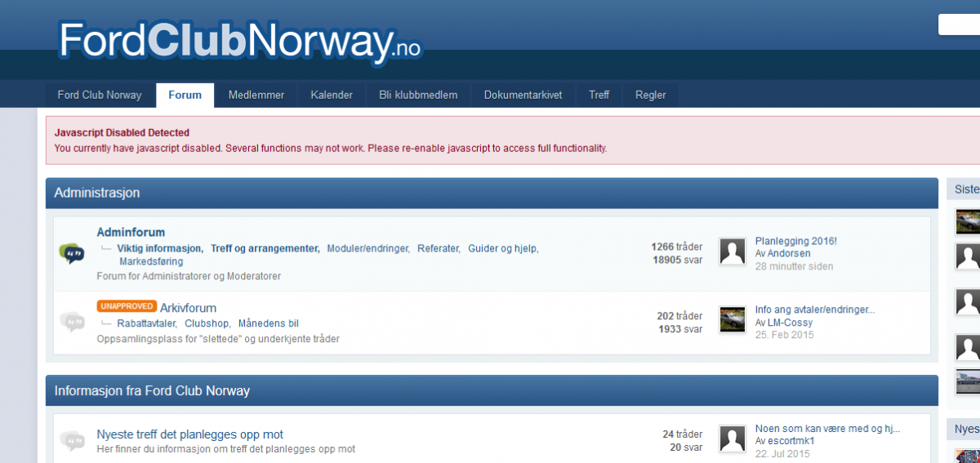
Task: Open the latest thread Planlegging 2016!
Action: [x=796, y=241]
